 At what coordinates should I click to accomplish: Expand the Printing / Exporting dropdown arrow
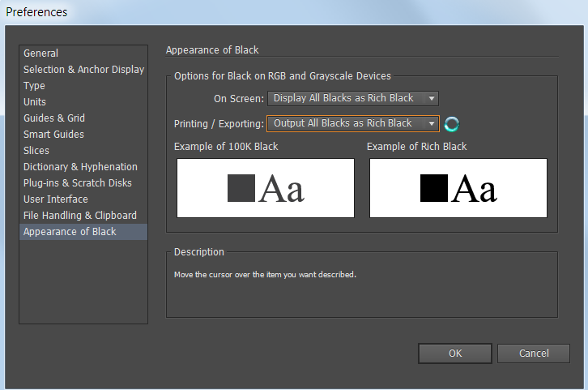[x=432, y=123]
